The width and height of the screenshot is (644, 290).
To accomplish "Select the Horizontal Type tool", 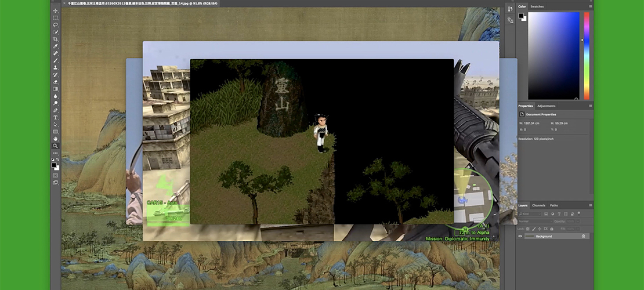I will [x=56, y=118].
